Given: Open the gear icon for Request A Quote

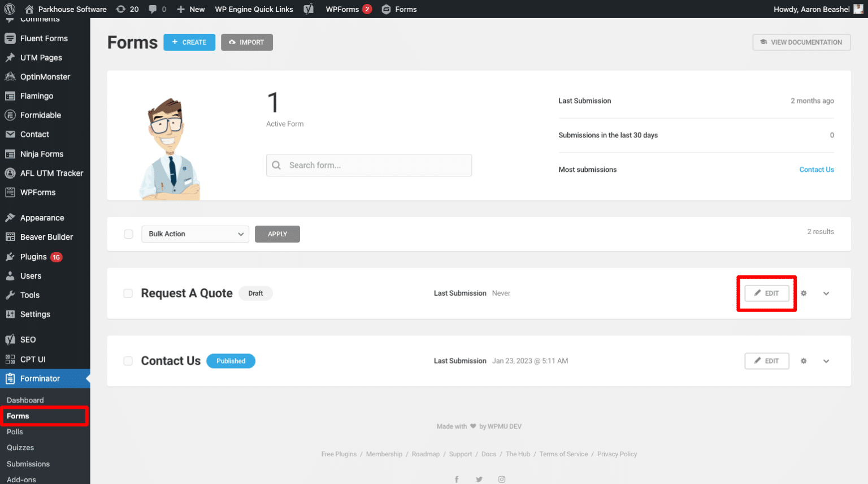Looking at the screenshot, I should pyautogui.click(x=803, y=293).
